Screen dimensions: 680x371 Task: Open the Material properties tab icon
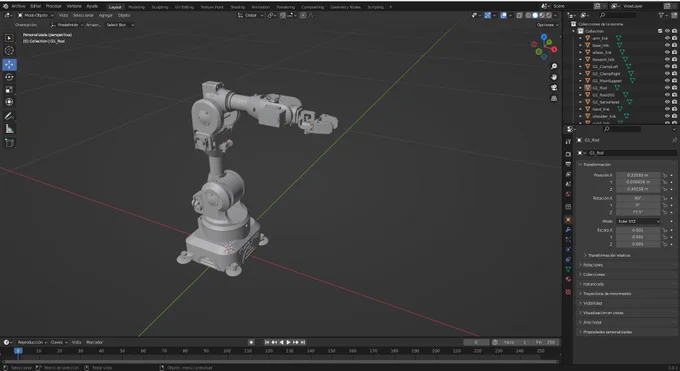tap(568, 279)
